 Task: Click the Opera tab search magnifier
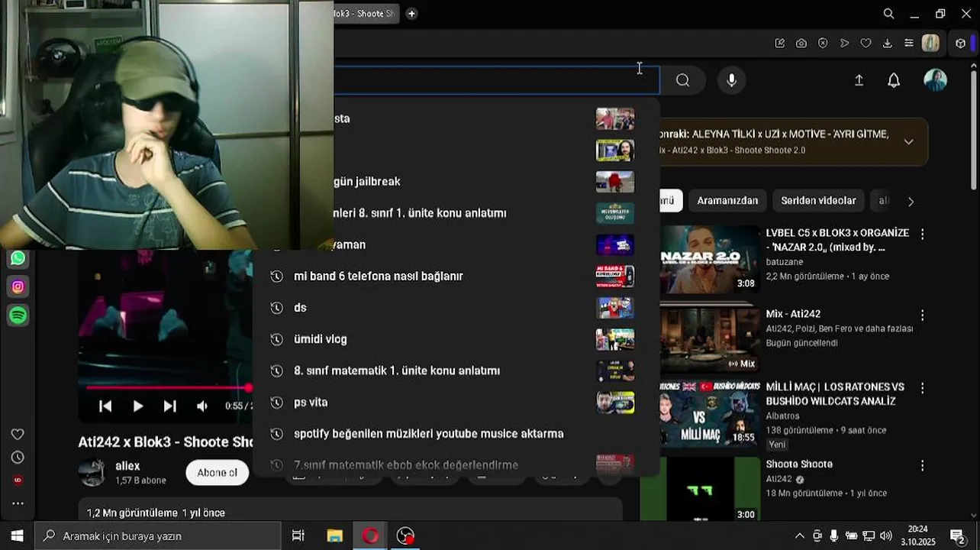point(888,14)
